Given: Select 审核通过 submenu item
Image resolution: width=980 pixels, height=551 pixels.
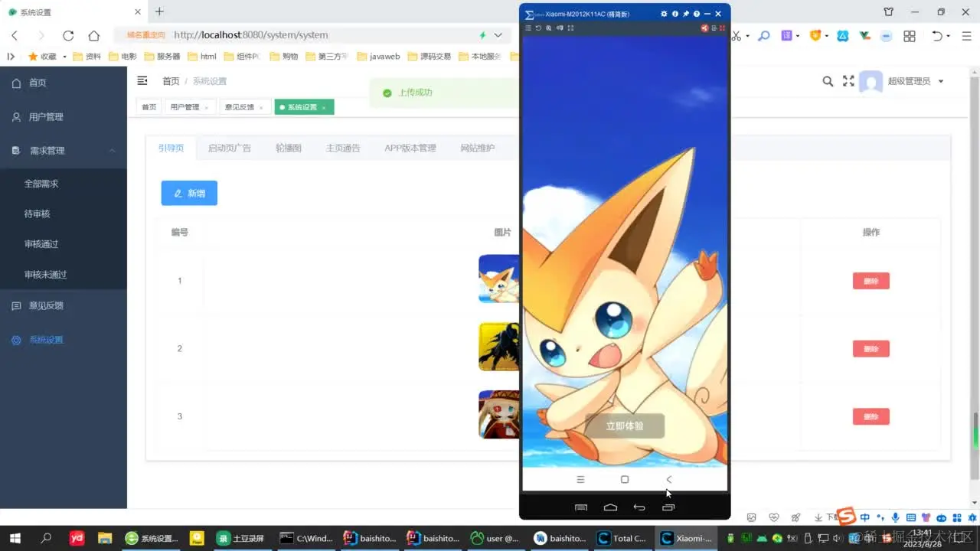Looking at the screenshot, I should click(x=64, y=244).
